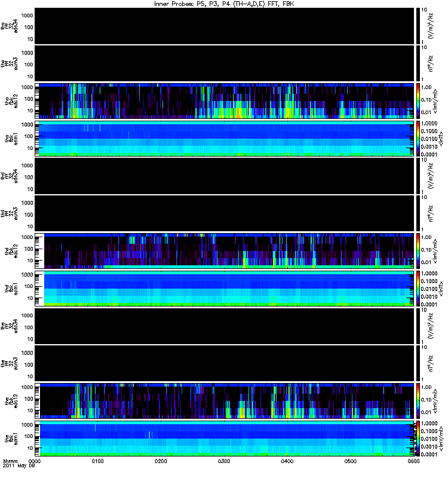Click the thd fbk scm1 rainbow color bar
The image size is (448, 478).
[x=418, y=289]
